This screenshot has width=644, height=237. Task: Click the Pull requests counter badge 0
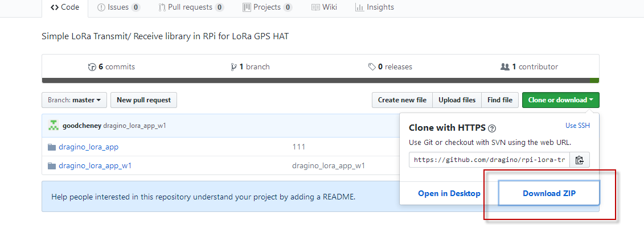219,7
